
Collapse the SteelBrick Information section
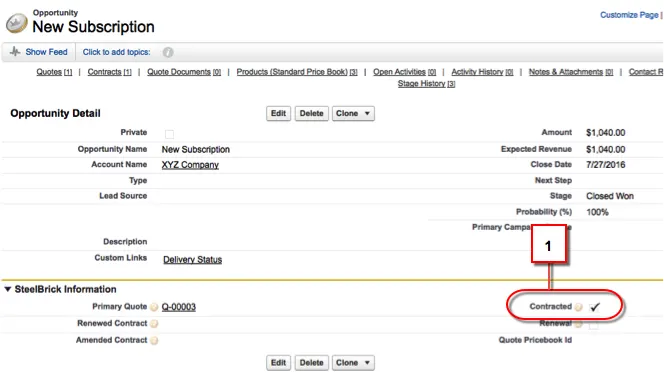8,289
